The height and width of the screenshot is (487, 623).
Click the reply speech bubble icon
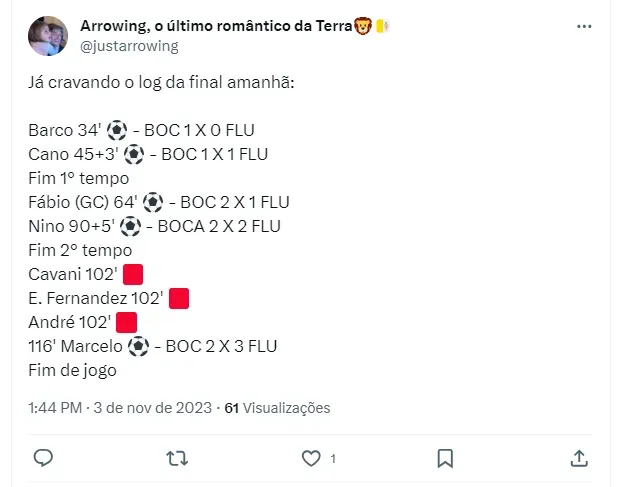point(43,457)
